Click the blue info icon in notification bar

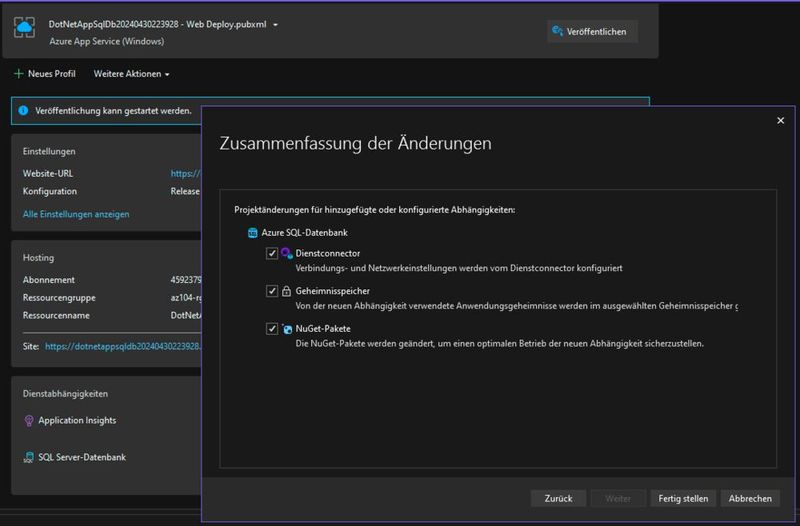[23, 111]
